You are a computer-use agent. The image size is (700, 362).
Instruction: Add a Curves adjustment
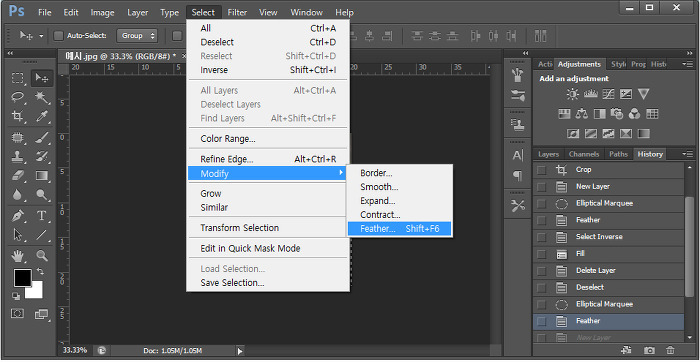[x=608, y=94]
